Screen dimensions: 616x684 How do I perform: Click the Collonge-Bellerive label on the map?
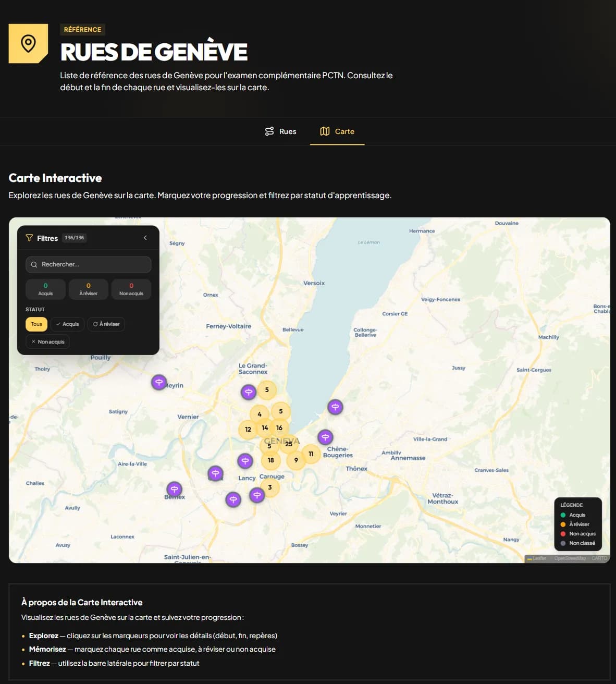coord(365,333)
